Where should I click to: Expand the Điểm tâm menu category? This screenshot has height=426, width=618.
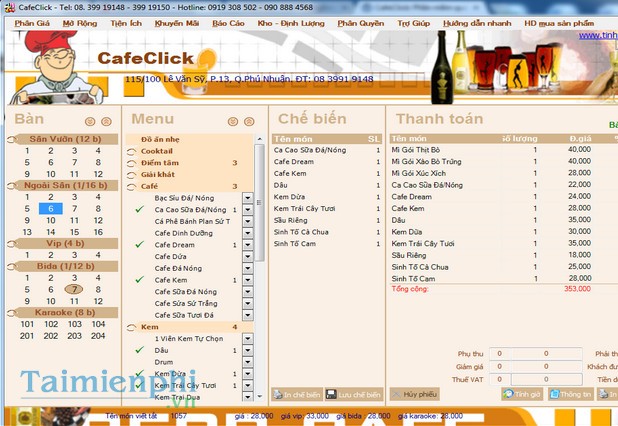(x=131, y=163)
